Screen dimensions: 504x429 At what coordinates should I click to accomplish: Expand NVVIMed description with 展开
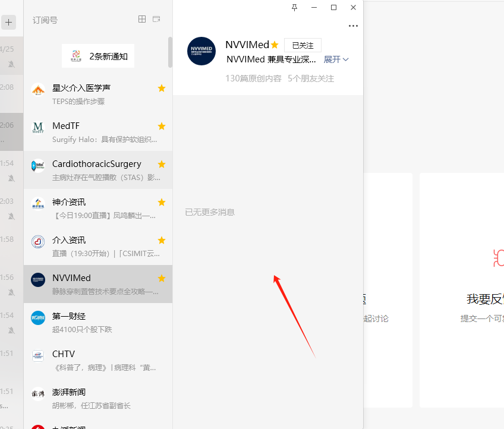(x=336, y=59)
